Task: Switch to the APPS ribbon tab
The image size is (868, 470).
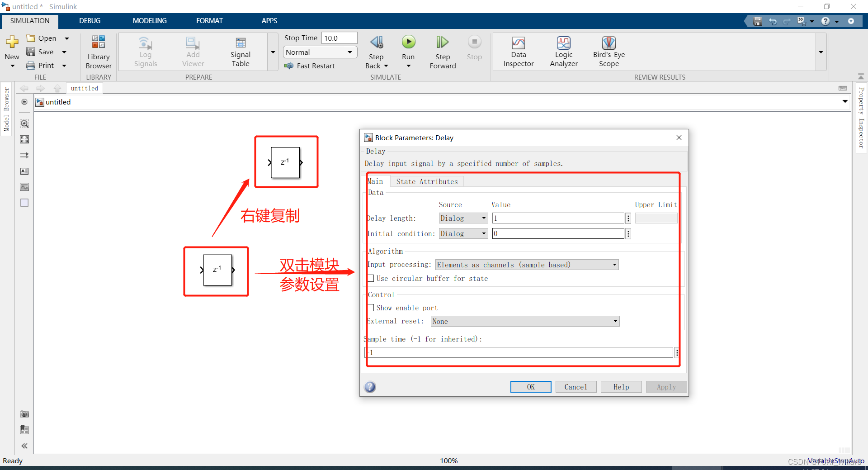Action: point(269,21)
